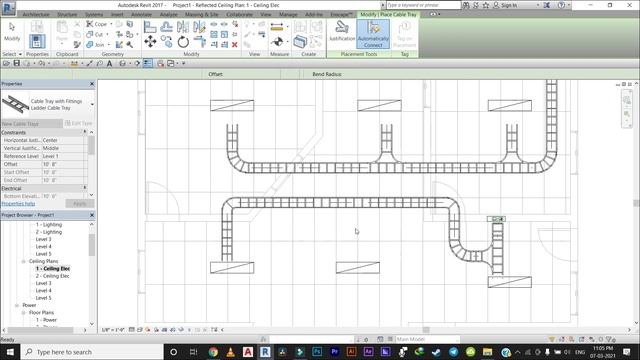The width and height of the screenshot is (640, 360).
Task: Select the 1 - Lighting view
Action: coord(49,224)
